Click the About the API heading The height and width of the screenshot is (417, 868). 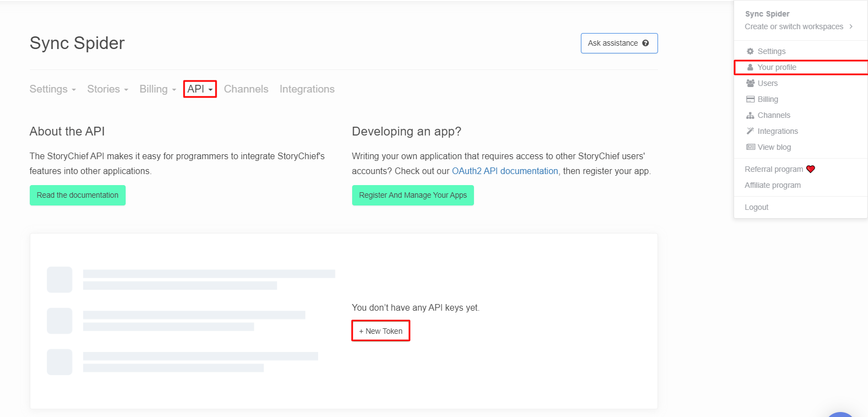coord(67,131)
